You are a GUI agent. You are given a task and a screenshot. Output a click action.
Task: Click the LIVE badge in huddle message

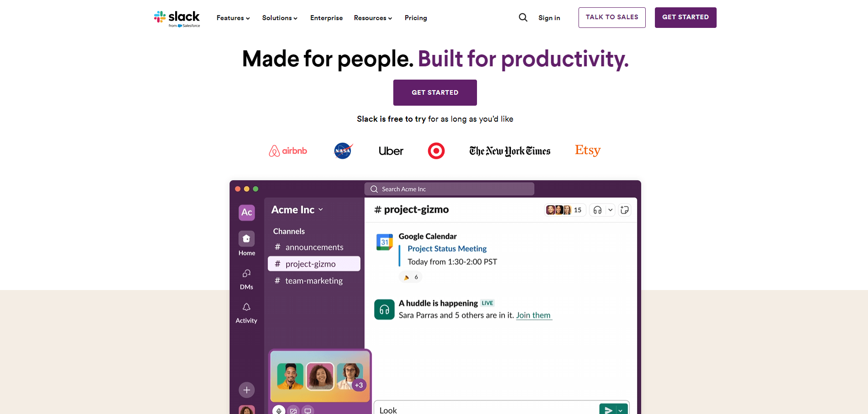tap(488, 303)
